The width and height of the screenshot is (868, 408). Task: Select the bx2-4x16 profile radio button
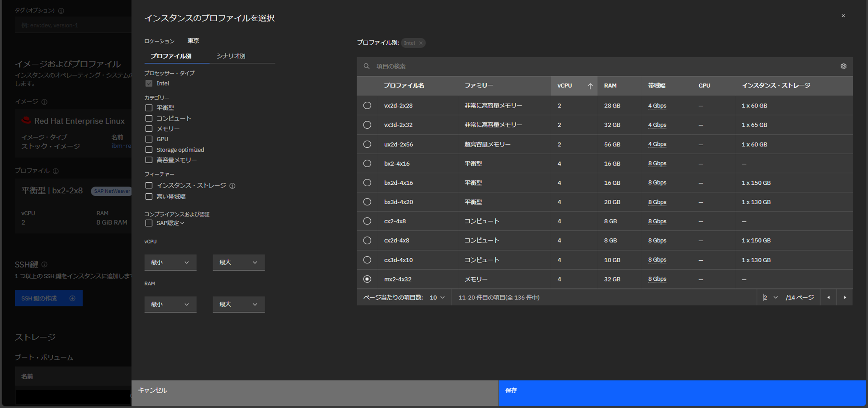pos(367,164)
